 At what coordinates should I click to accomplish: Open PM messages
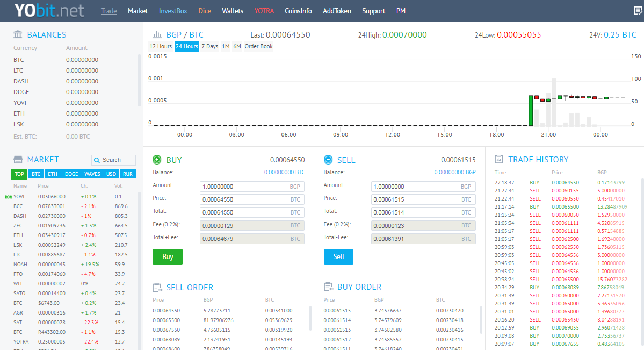click(401, 11)
